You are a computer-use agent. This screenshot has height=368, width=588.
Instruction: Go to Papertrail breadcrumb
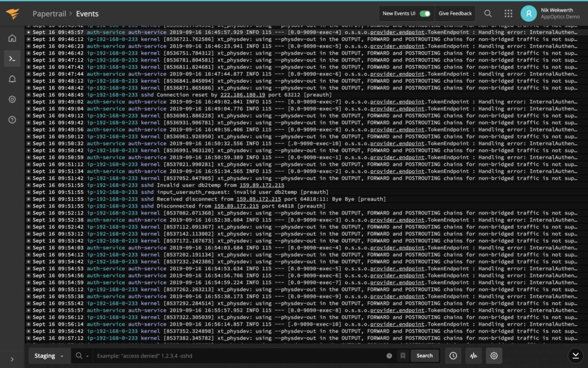click(49, 14)
